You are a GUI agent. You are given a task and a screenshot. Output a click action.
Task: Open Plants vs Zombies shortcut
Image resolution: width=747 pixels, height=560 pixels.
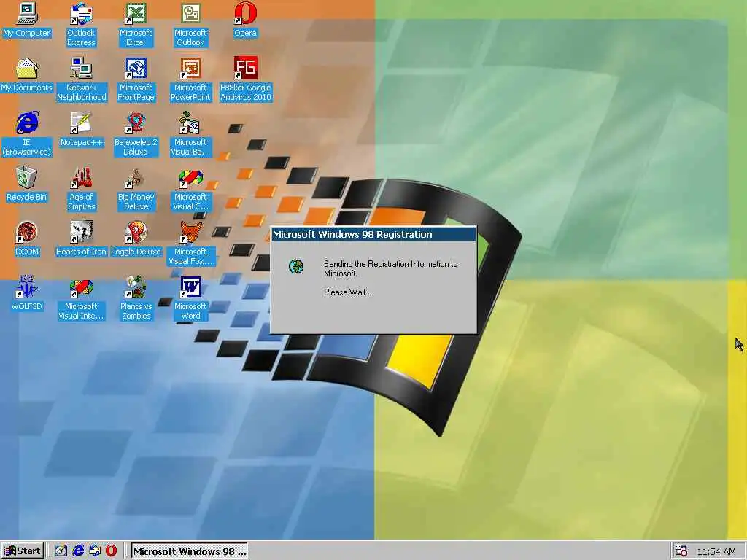tap(136, 298)
